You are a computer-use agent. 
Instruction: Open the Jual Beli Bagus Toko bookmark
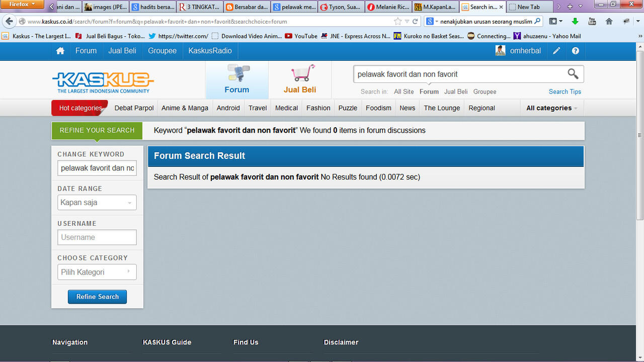coord(110,36)
